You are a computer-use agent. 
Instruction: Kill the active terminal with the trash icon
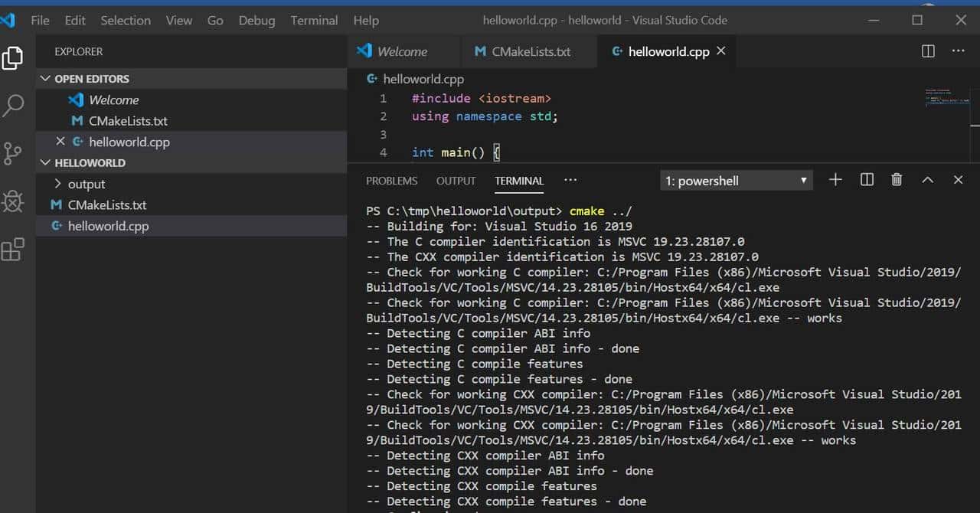896,179
